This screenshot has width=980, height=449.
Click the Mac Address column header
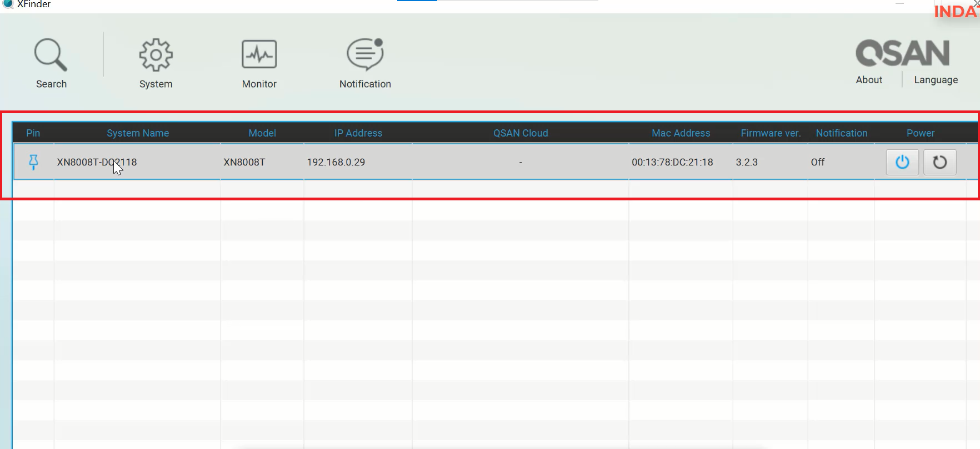681,133
